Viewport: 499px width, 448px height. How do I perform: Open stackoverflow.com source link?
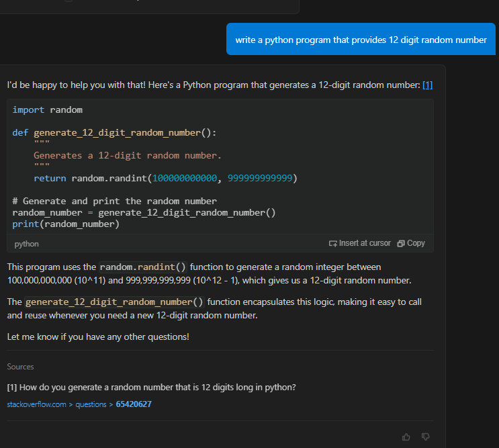tap(36, 404)
